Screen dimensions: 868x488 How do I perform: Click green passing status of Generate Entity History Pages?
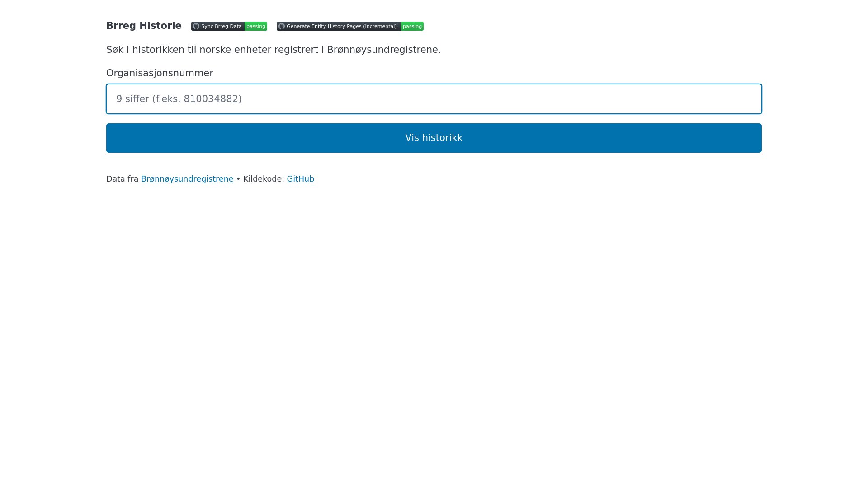(x=412, y=26)
